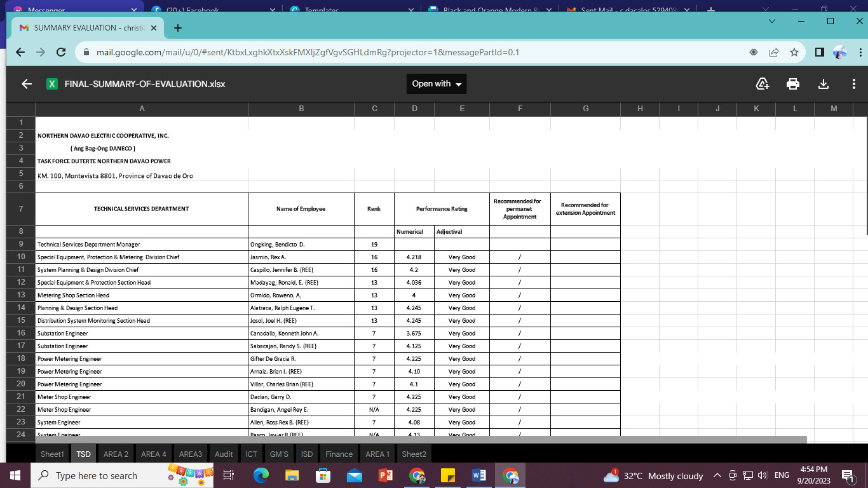Viewport: 868px width, 488px height.
Task: Click the back arrow to close preview
Action: click(x=27, y=84)
